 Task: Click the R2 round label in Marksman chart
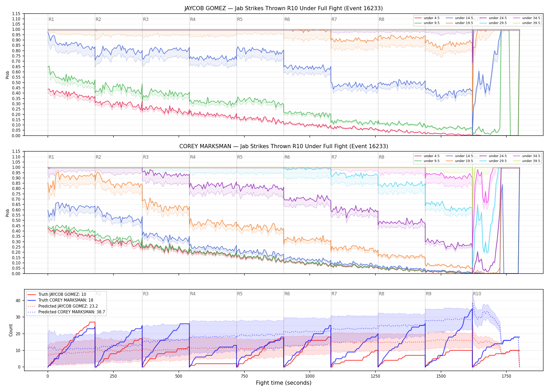point(98,157)
